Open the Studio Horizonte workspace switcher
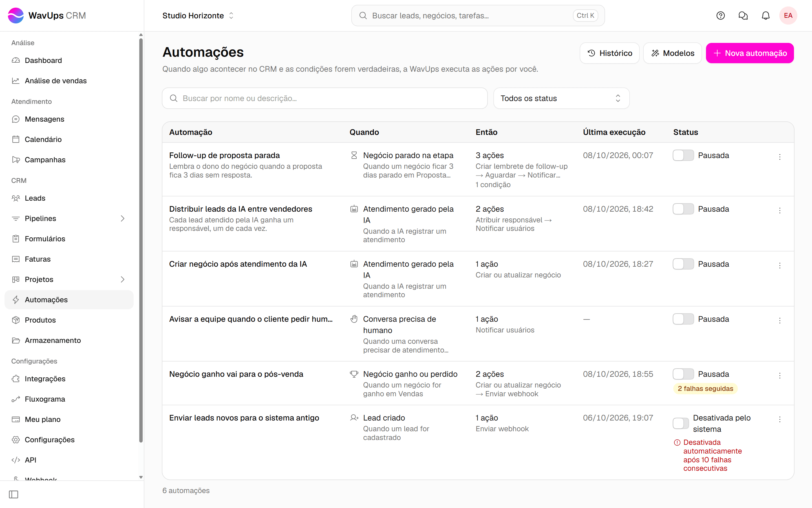This screenshot has height=508, width=812. [x=198, y=16]
